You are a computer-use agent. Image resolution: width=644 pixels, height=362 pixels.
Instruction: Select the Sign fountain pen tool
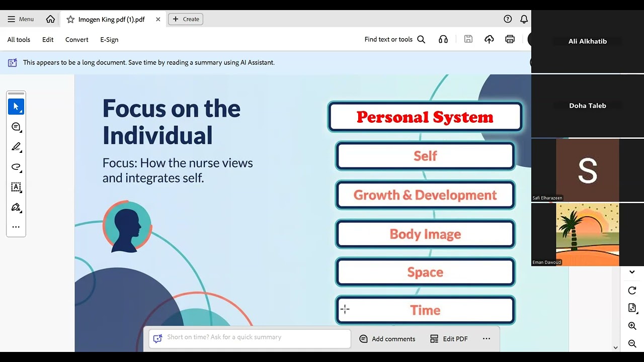[x=16, y=207]
